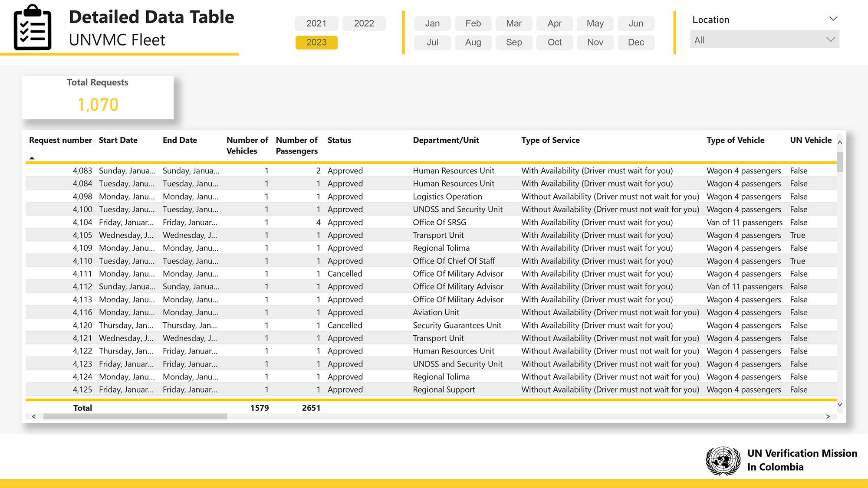Click passengers value 4 in row 4,104

coord(318,222)
